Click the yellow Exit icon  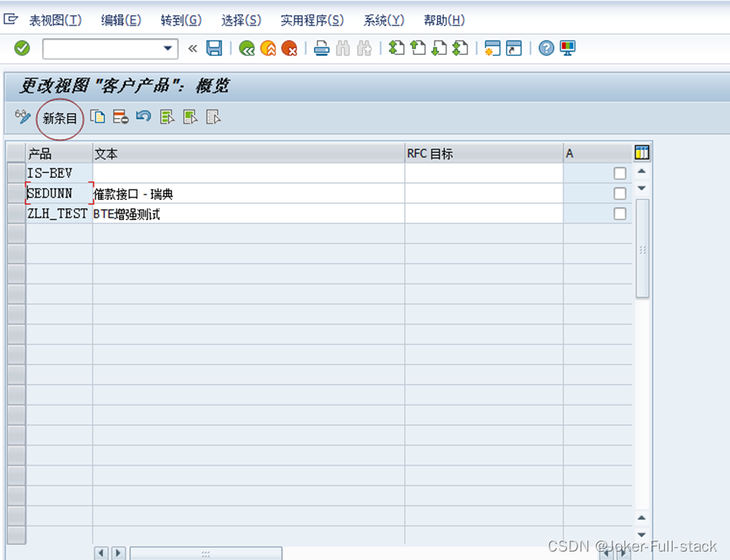click(268, 48)
